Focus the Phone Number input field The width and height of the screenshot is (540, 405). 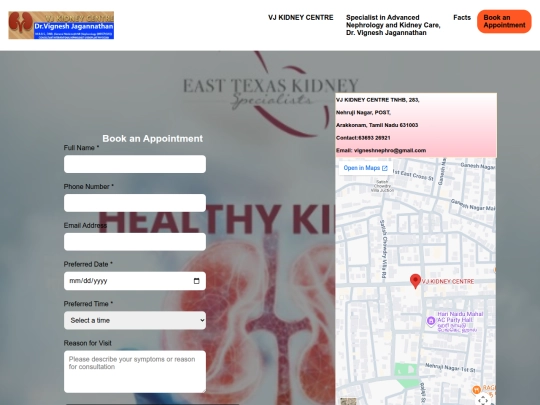[x=135, y=203]
